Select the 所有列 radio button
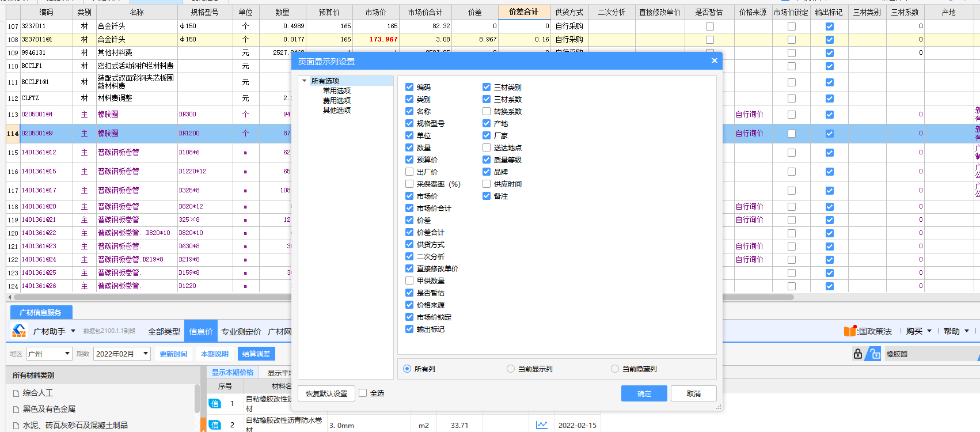980x432 pixels. click(x=407, y=369)
